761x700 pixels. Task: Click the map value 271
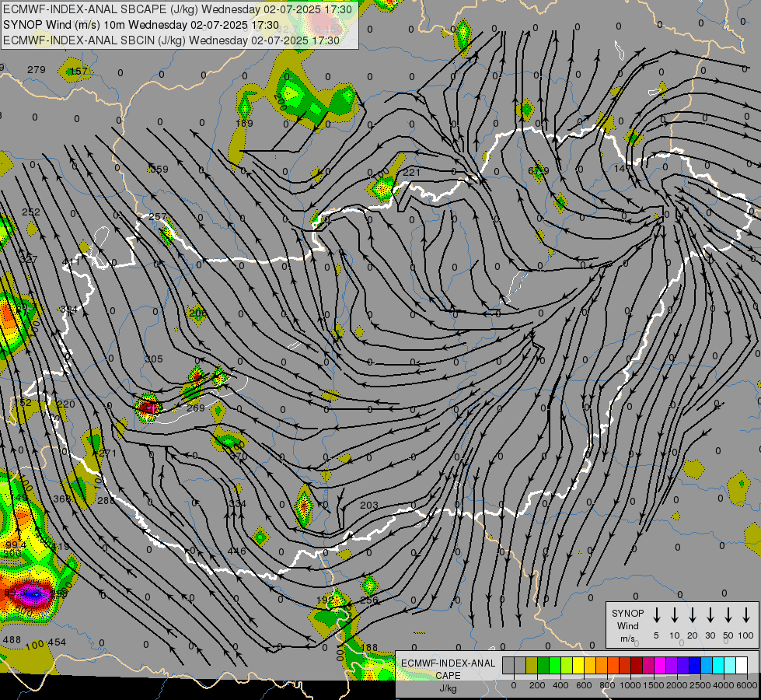pyautogui.click(x=107, y=453)
